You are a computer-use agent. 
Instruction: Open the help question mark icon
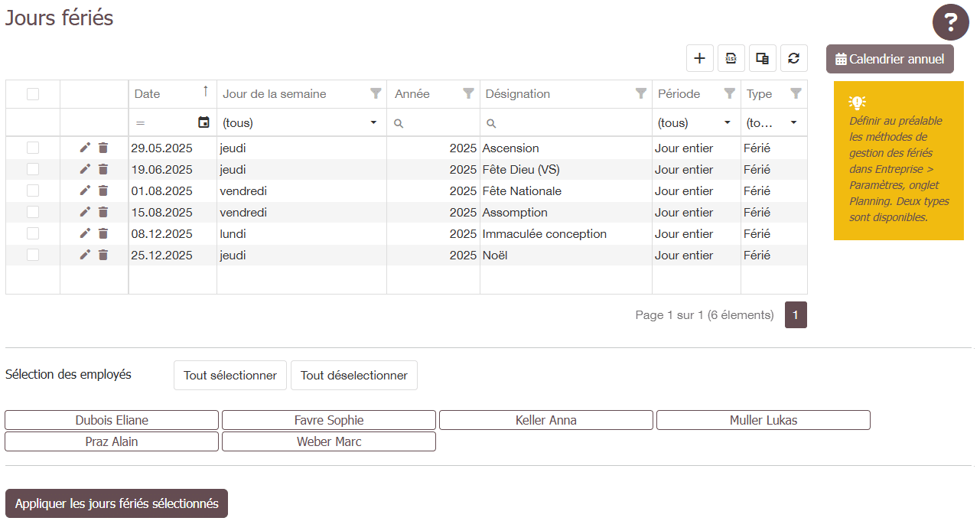pos(950,22)
